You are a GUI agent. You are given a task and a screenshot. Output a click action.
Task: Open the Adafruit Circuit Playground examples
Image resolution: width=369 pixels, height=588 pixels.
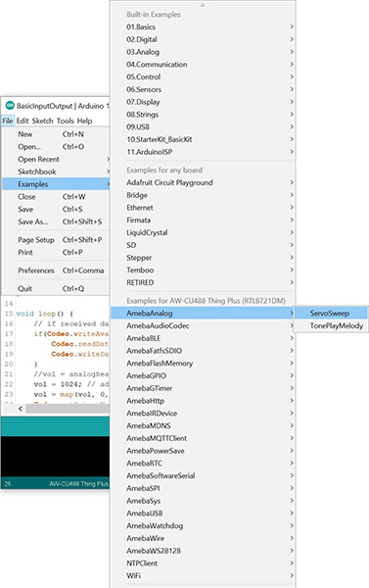(x=203, y=182)
